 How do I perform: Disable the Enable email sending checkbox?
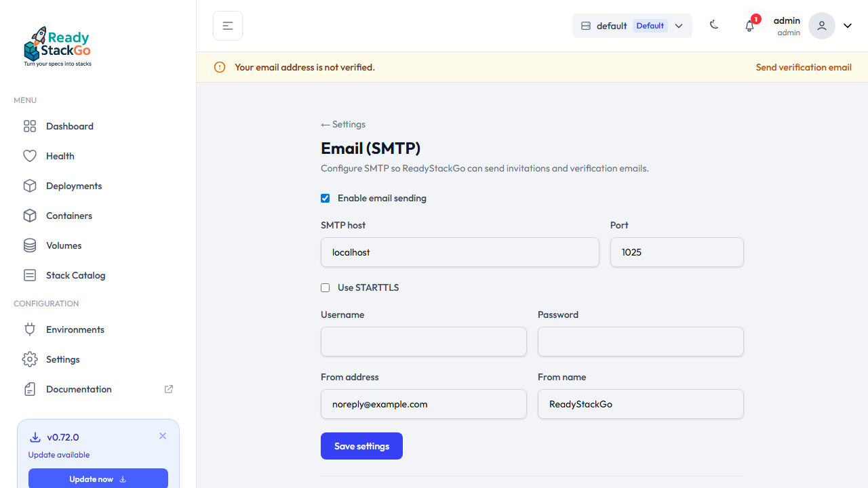pos(325,199)
